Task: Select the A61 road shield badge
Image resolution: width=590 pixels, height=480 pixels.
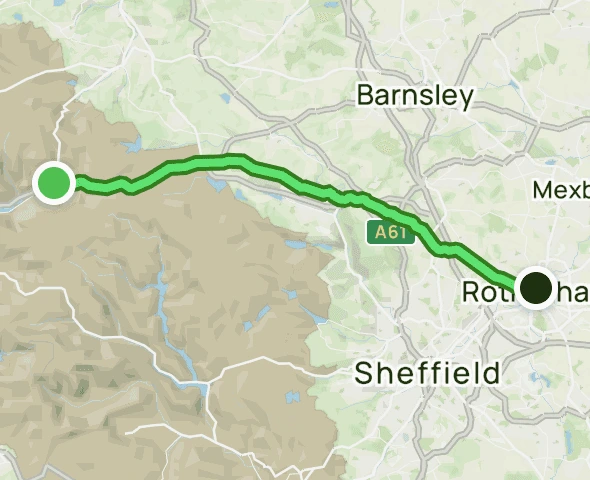Action: coord(391,232)
